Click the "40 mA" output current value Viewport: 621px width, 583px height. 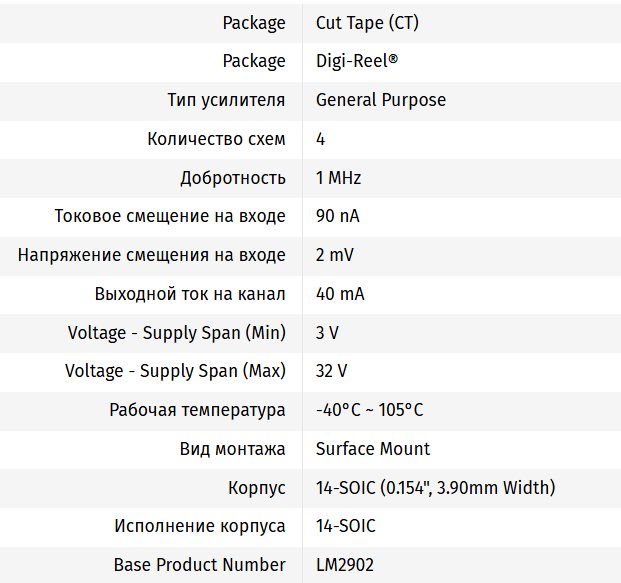340,294
